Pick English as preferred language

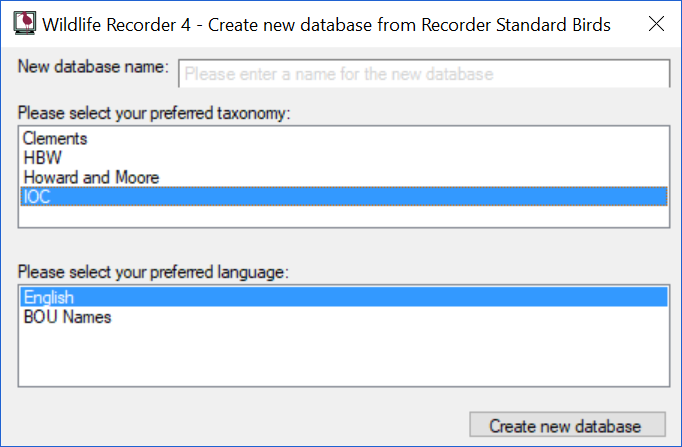[344, 297]
